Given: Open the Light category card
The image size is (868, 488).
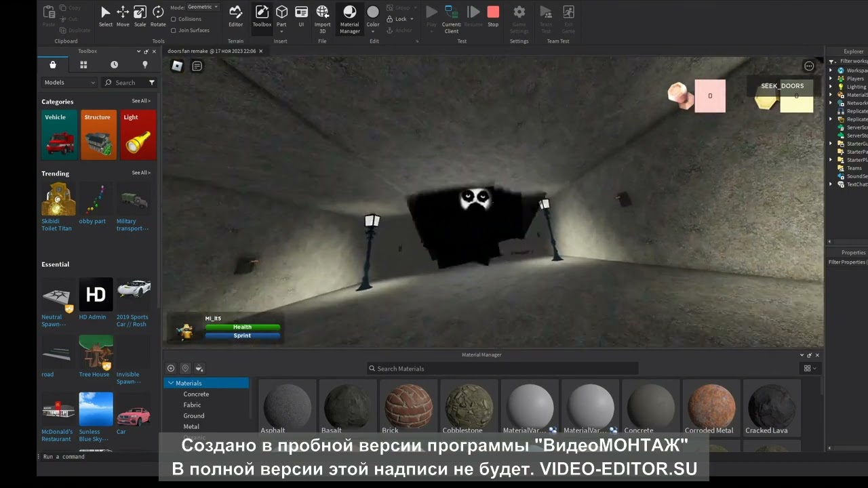Looking at the screenshot, I should coord(138,135).
